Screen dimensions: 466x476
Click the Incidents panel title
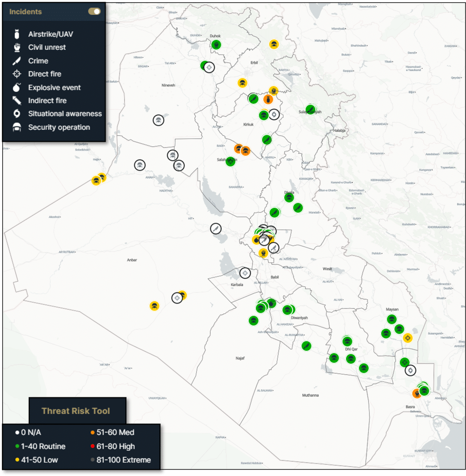click(x=26, y=12)
